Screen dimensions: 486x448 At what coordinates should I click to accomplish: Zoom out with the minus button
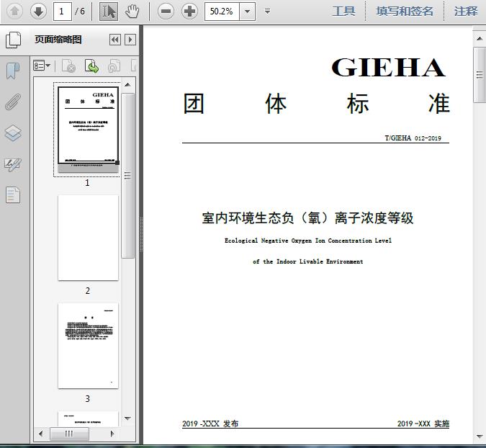[x=166, y=11]
